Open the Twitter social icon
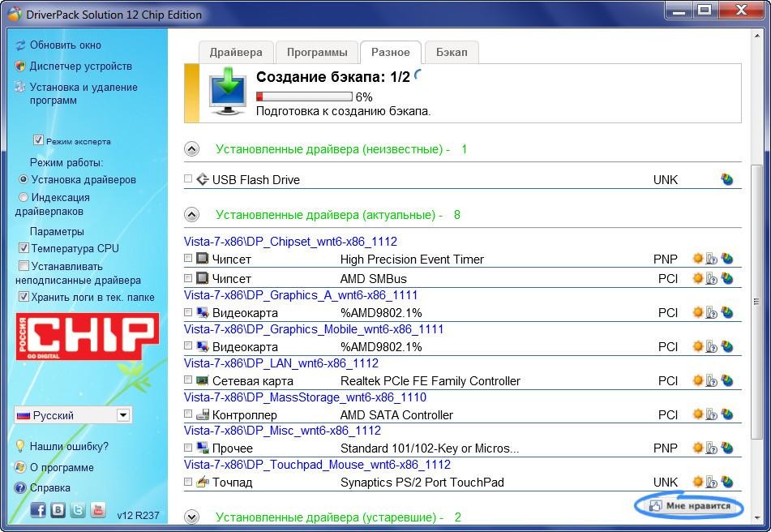771x532 pixels. [x=78, y=510]
